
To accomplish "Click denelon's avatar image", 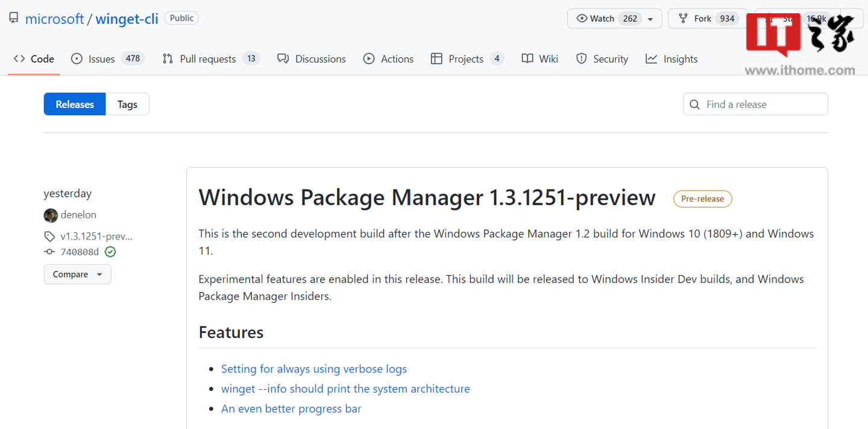I will click(x=51, y=215).
